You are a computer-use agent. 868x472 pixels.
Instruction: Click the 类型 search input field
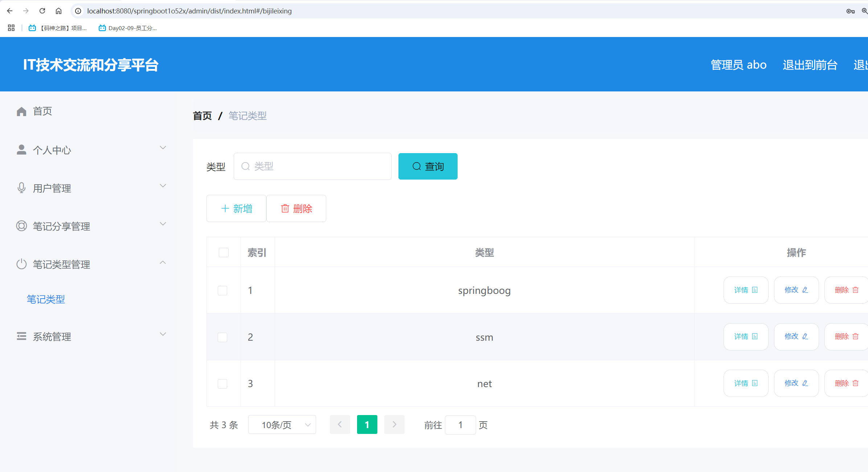coord(312,166)
